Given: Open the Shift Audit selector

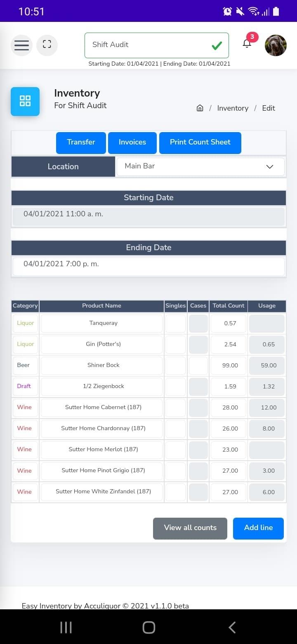Looking at the screenshot, I should (x=157, y=45).
